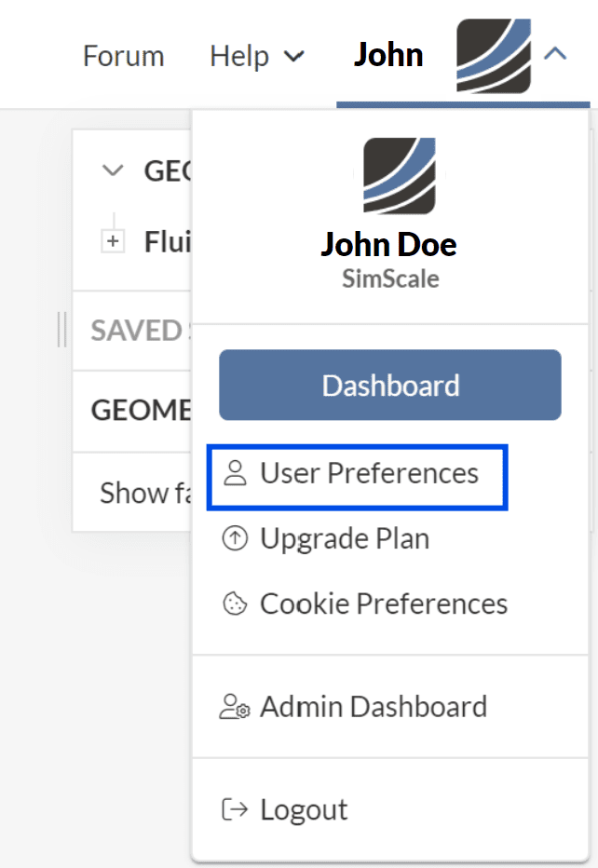Click the SimScale avatar in top bar

[493, 56]
